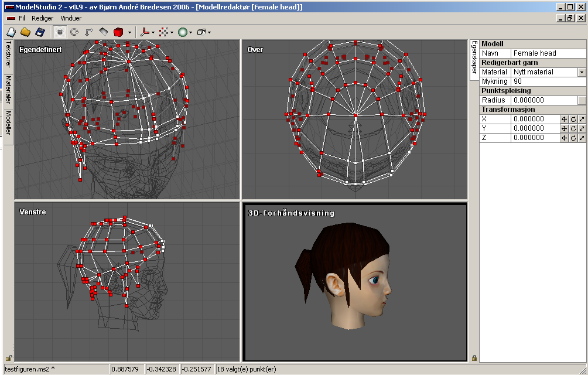Click status bar value 0.887579
Screen dimensions: 588x375
125,369
